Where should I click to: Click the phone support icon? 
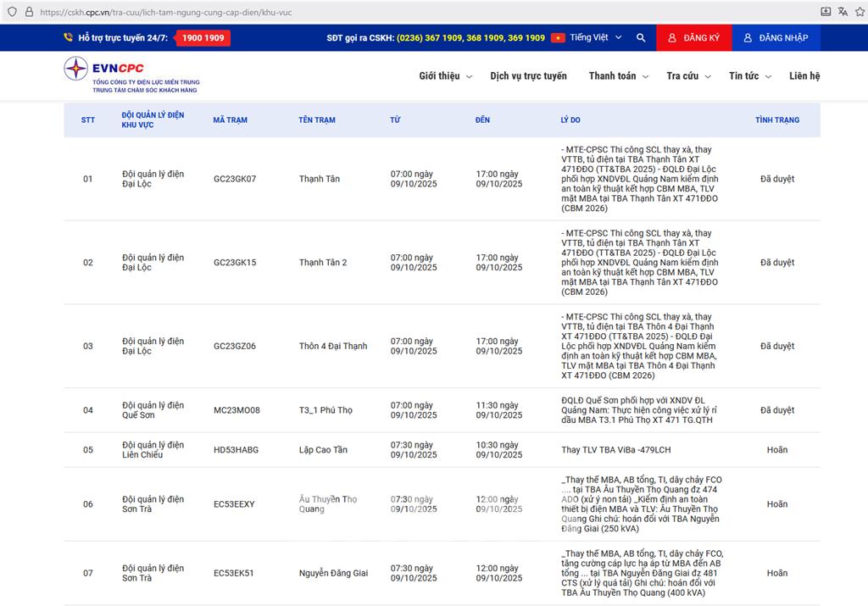(68, 38)
